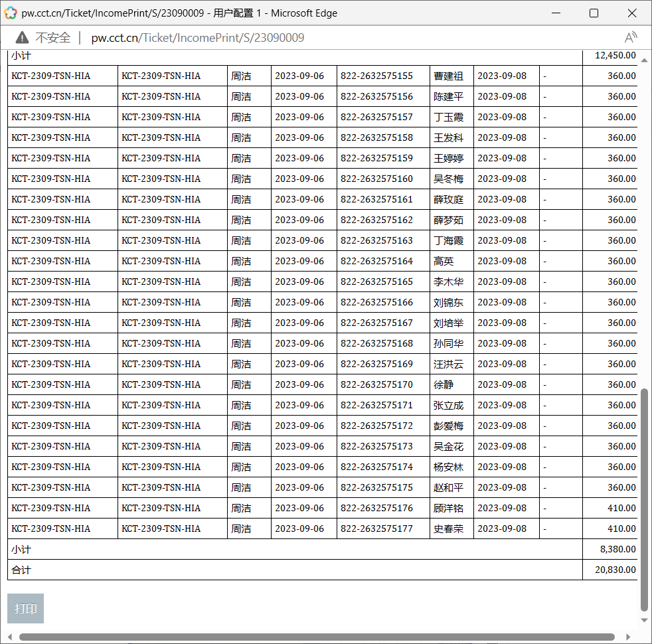Click the 410.00 amount in 顾洋铭's row
Image resolution: width=652 pixels, height=644 pixels.
[621, 508]
